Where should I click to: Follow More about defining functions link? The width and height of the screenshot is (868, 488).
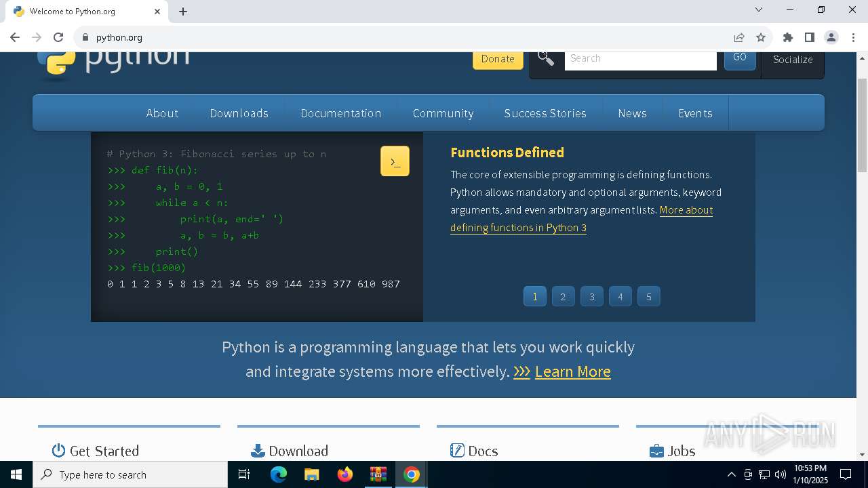[581, 219]
